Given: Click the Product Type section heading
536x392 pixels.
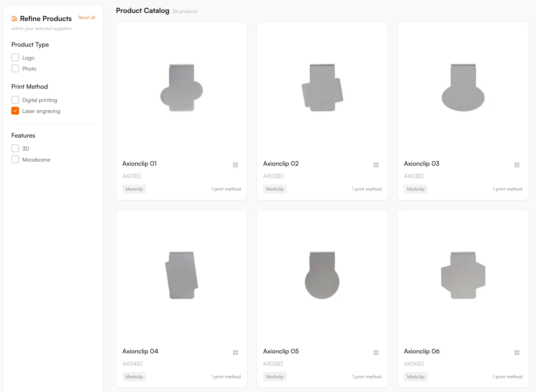Looking at the screenshot, I should [30, 45].
